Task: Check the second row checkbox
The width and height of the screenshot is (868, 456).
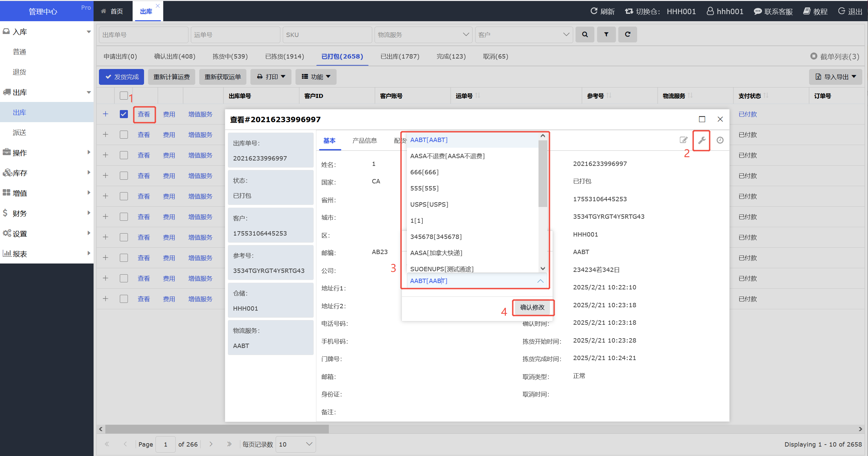Action: 124,135
